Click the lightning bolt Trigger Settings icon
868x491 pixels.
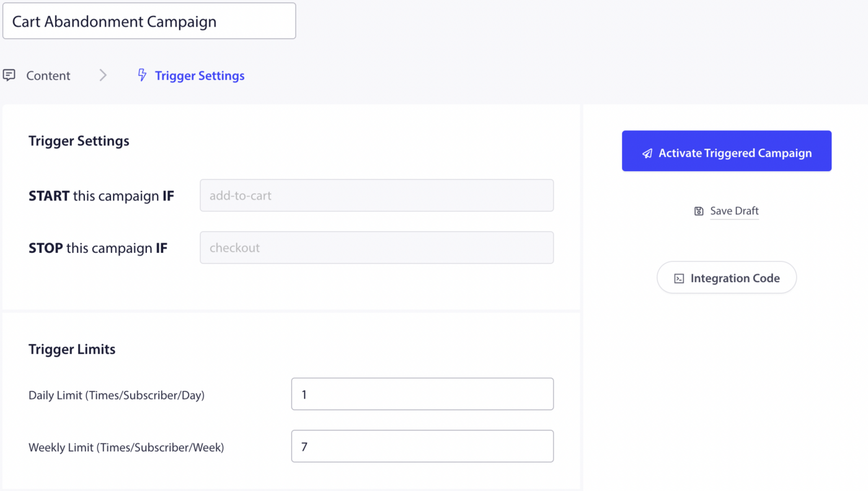(142, 75)
